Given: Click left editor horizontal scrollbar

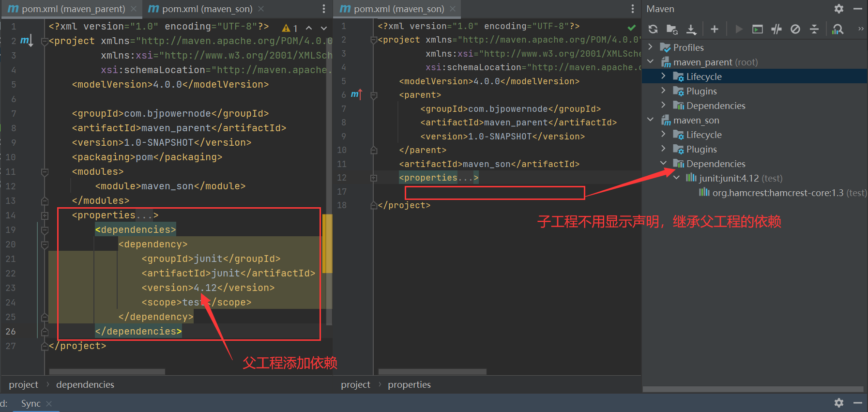Looking at the screenshot, I should [107, 372].
